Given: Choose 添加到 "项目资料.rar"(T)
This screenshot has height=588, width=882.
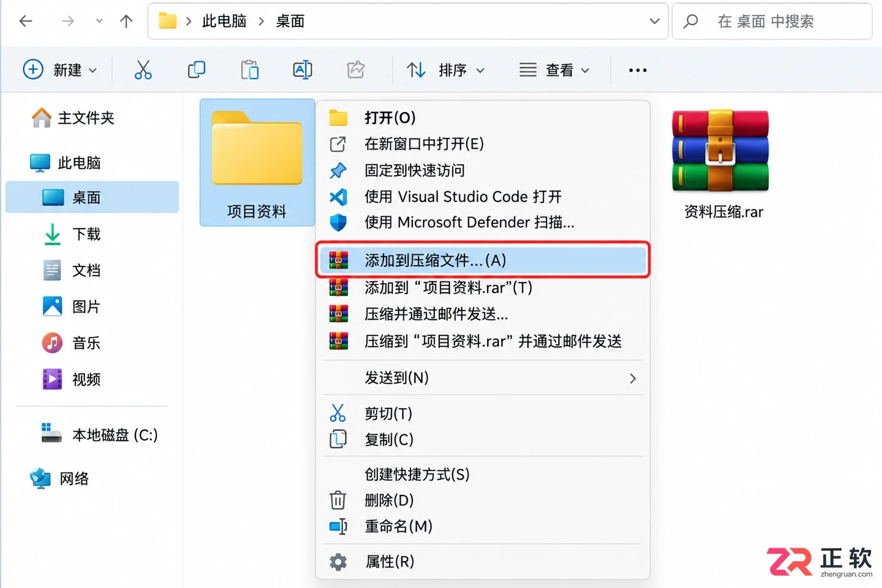Looking at the screenshot, I should (483, 287).
